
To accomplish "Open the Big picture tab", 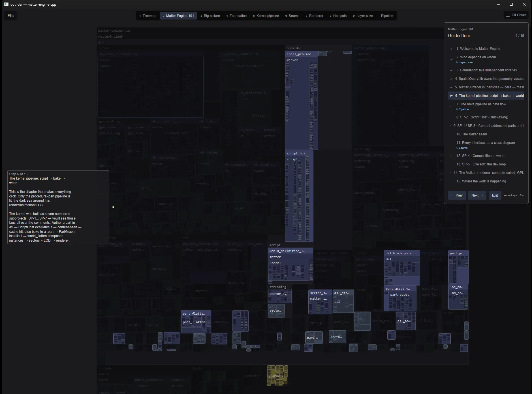I will coord(210,16).
